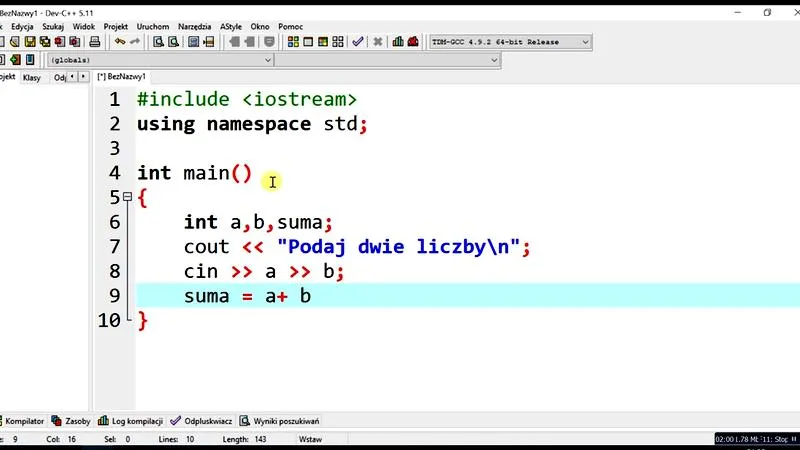Image resolution: width=800 pixels, height=450 pixels.
Task: Open the Projekt menu
Action: pos(116,27)
